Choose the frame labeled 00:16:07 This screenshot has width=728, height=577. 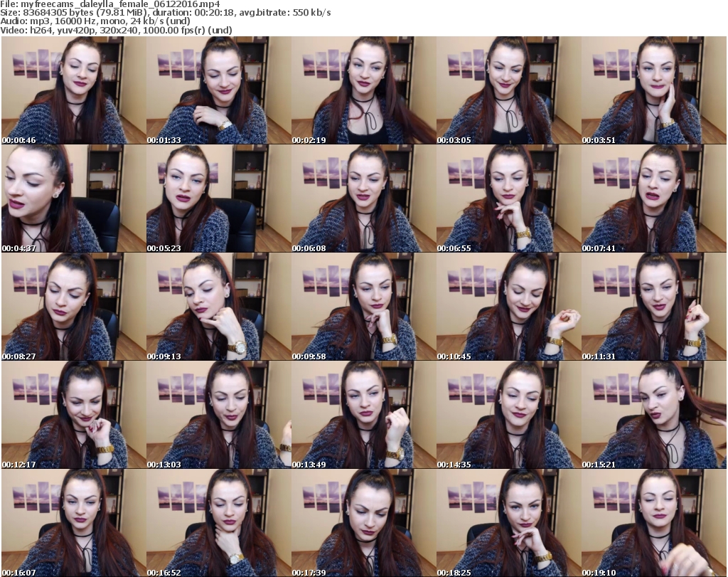73,523
